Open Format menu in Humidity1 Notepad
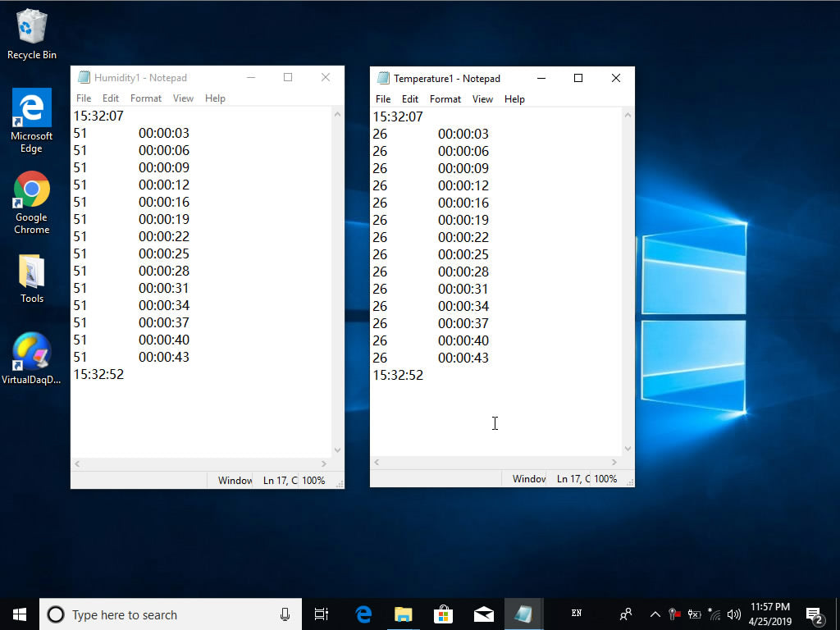The image size is (840, 630). pos(146,98)
